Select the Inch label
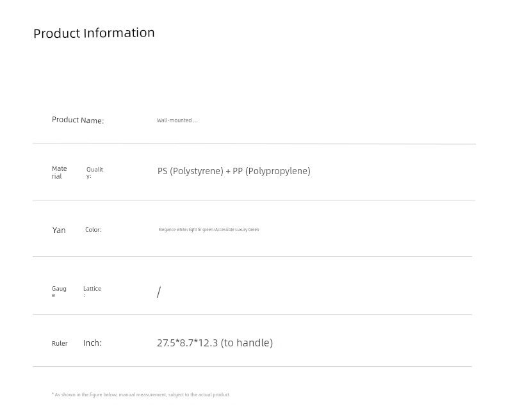Screen dimensions: 506x420 pos(92,343)
